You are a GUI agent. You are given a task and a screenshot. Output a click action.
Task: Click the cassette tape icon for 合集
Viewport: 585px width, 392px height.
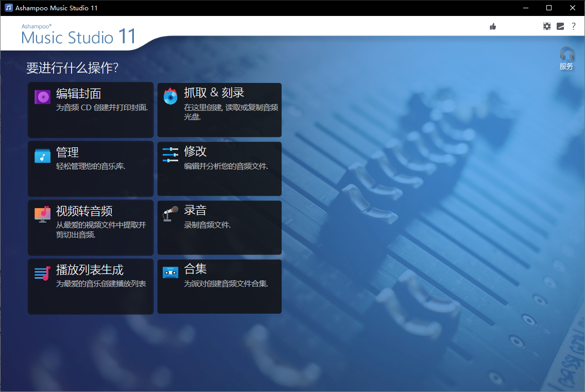click(x=170, y=272)
